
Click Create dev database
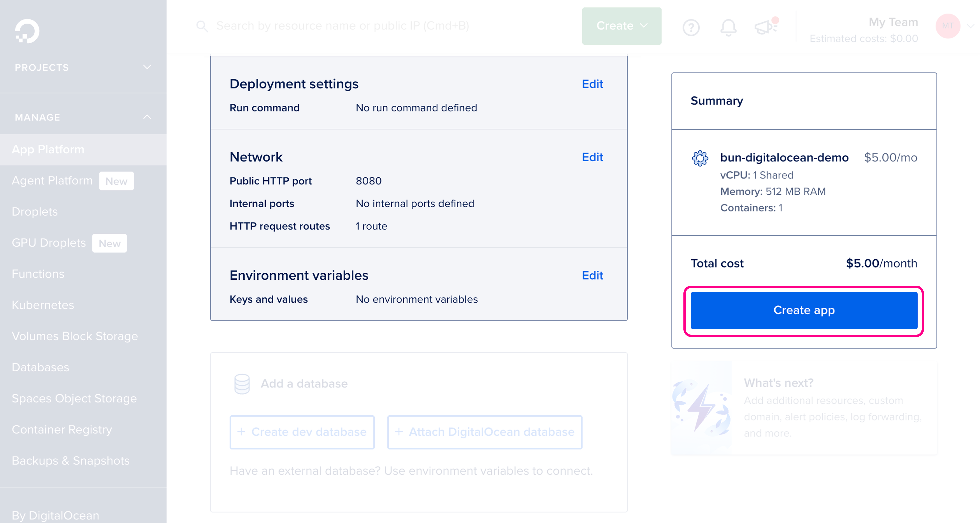[x=302, y=432]
